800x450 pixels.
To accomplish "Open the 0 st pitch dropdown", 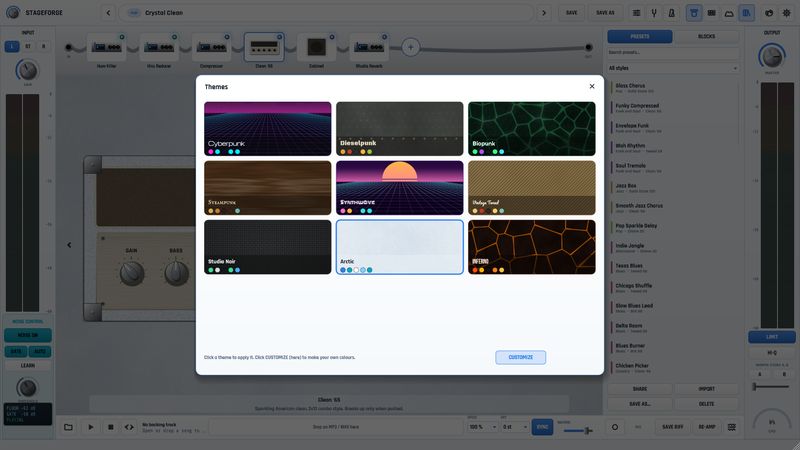I will 514,427.
